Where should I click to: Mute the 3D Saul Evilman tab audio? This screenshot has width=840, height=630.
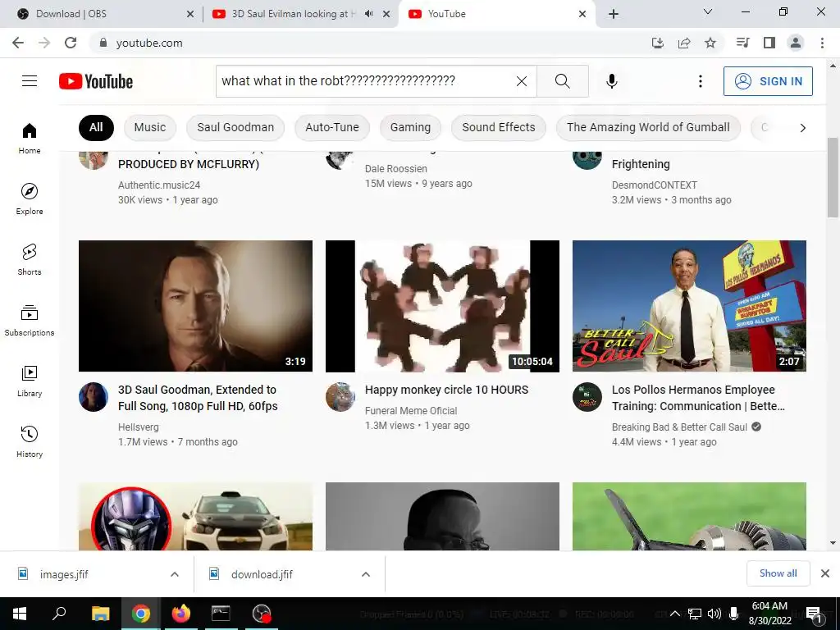tap(368, 14)
